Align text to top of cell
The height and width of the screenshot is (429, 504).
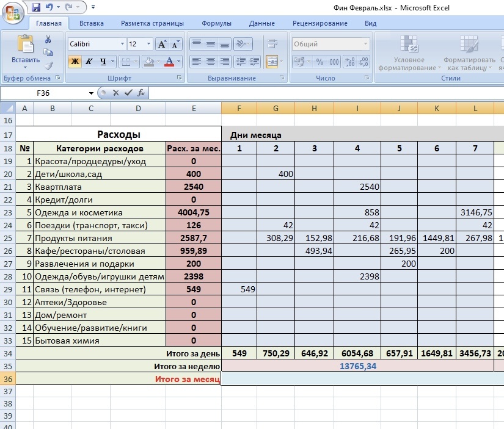(x=196, y=44)
